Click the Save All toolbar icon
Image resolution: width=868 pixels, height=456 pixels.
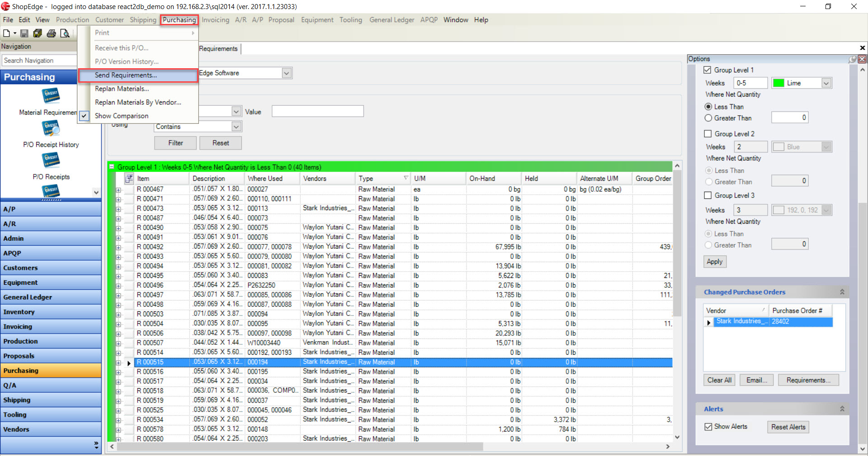pos(38,33)
